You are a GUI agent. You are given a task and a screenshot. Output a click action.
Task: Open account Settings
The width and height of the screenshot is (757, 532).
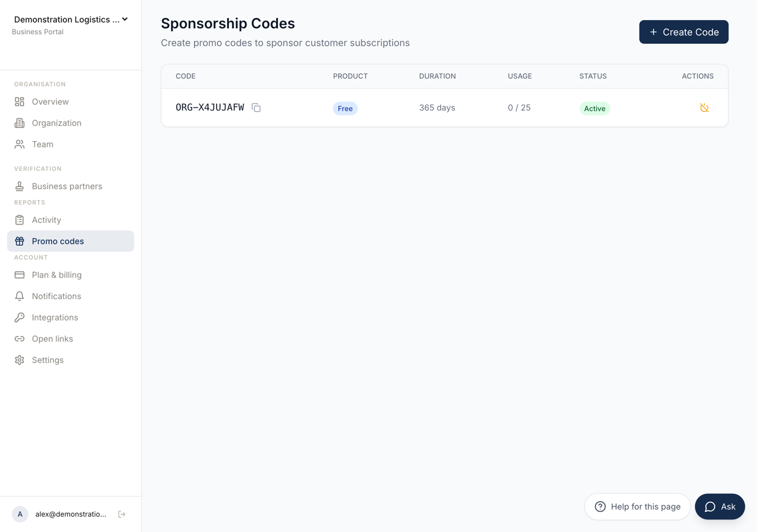70,360
